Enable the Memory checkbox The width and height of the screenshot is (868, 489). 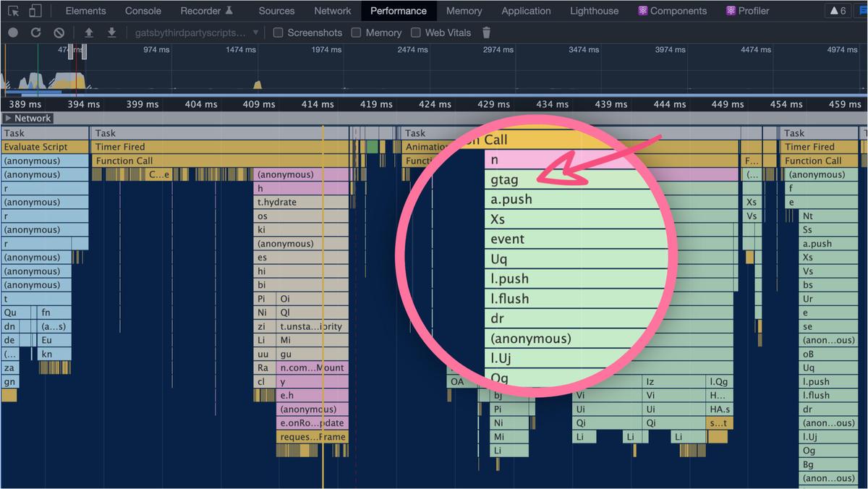(x=356, y=33)
